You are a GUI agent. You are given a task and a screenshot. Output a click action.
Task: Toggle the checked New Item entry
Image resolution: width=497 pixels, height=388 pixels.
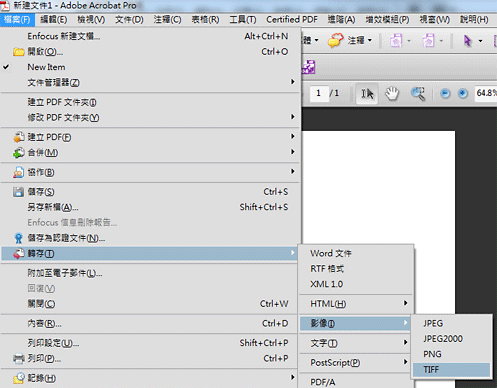(151, 67)
